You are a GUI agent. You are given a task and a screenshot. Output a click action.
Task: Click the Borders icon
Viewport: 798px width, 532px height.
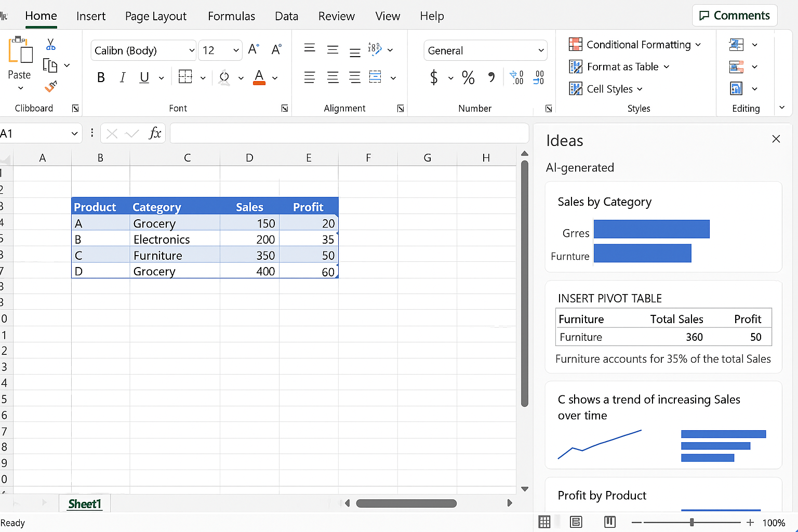click(x=185, y=77)
